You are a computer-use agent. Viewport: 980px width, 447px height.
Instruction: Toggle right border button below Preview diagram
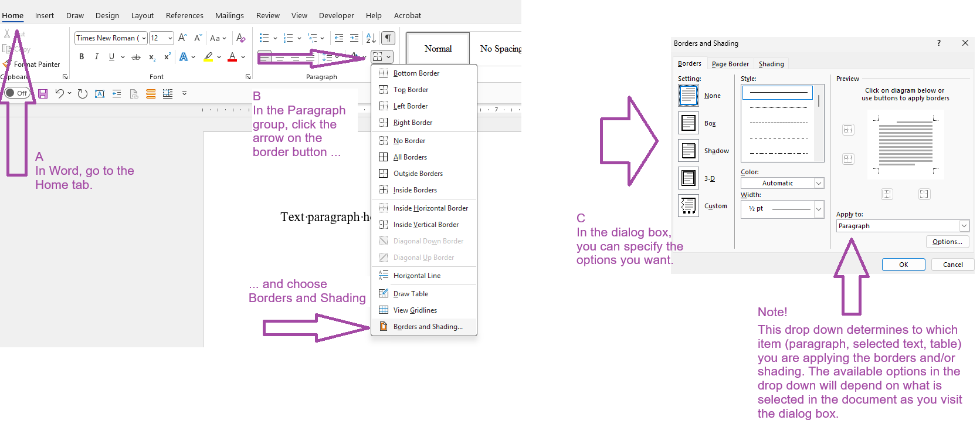924,194
